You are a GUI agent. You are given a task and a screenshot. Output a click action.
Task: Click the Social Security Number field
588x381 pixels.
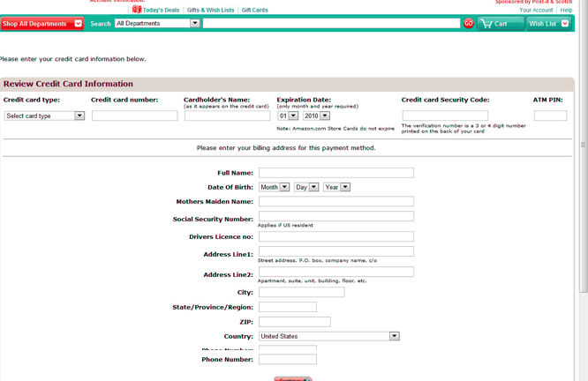(336, 216)
